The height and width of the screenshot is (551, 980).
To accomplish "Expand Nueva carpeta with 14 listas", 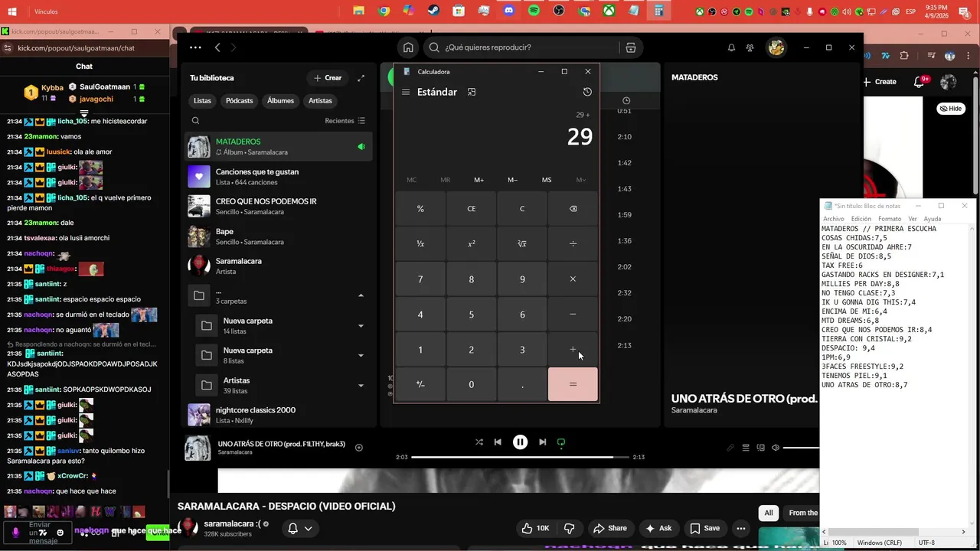I will coord(361,326).
